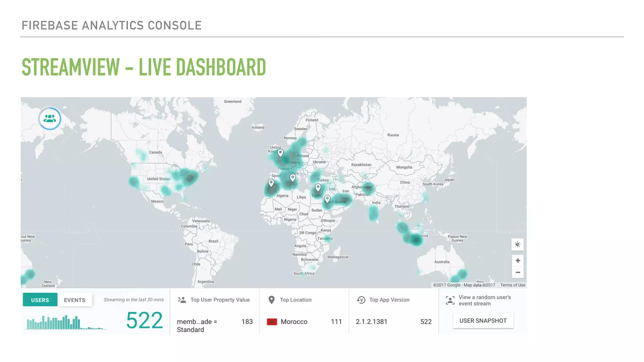Open the USER SNAPSHOT button
Viewport: 644px width, 362px height.
tap(483, 321)
